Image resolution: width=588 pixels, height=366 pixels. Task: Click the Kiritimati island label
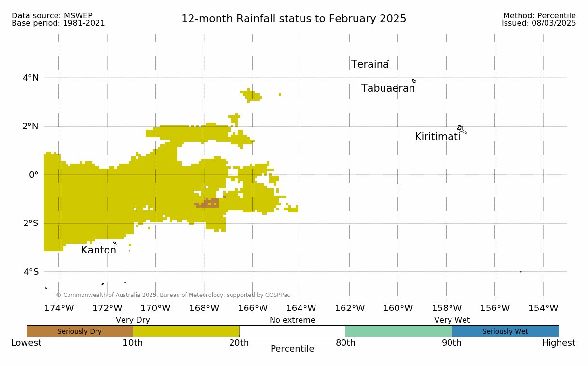[438, 137]
